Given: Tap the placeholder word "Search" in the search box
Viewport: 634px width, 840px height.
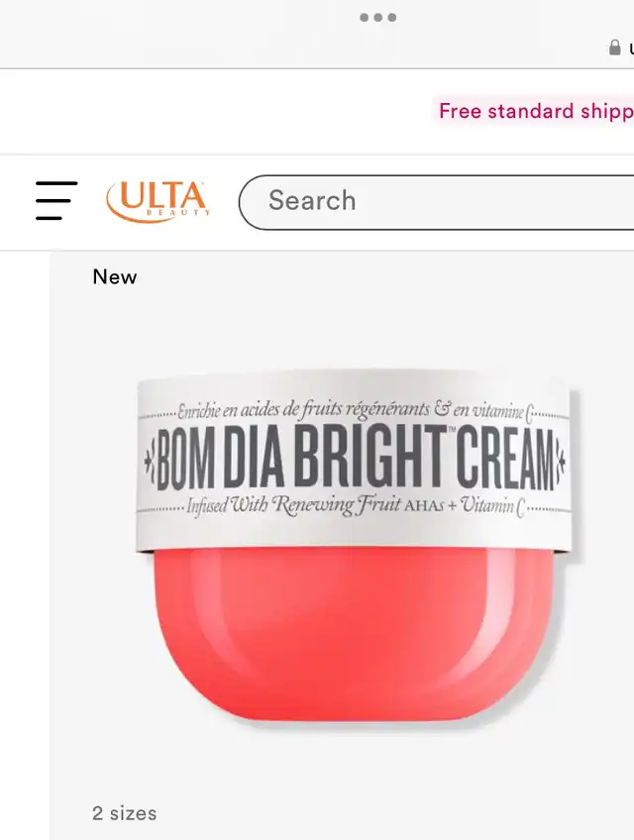Looking at the screenshot, I should click(312, 200).
